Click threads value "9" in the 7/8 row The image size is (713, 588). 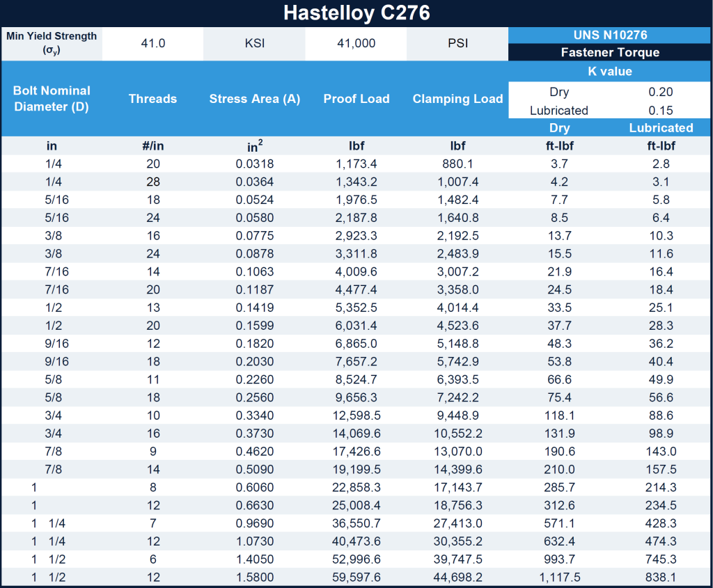tap(152, 451)
